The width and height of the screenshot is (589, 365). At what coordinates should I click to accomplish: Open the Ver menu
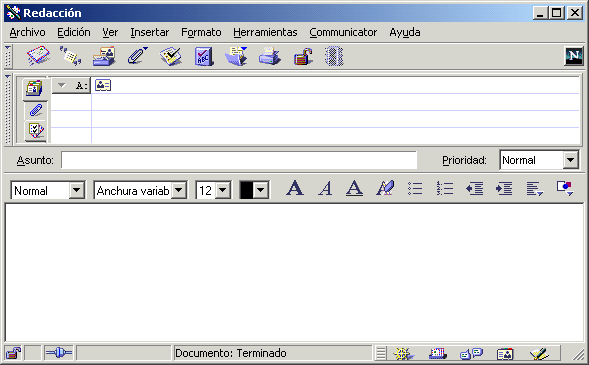110,32
